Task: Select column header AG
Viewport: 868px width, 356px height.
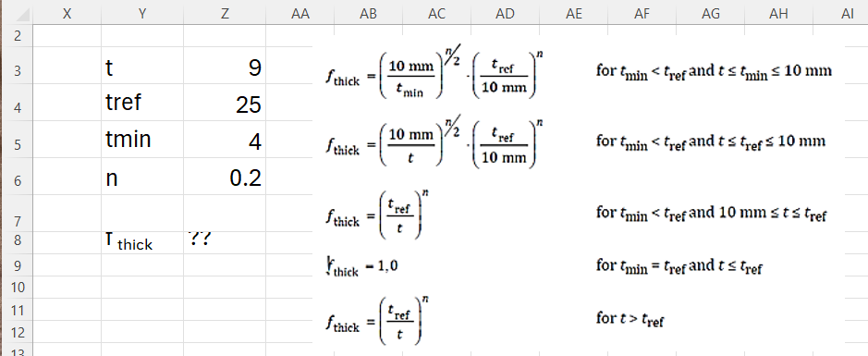Action: click(711, 14)
